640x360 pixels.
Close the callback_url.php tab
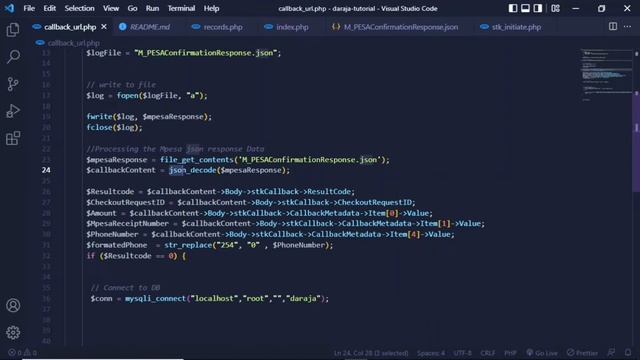click(x=104, y=27)
